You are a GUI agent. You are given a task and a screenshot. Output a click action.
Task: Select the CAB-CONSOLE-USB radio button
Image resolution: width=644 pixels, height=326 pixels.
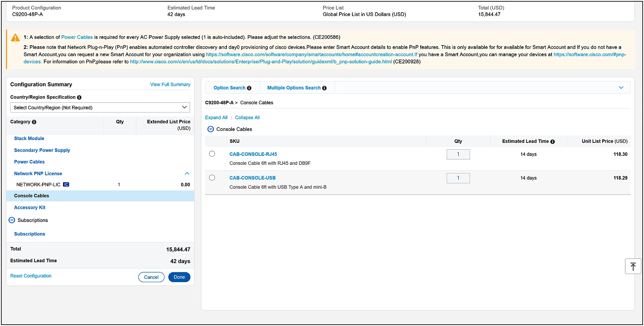tap(212, 178)
